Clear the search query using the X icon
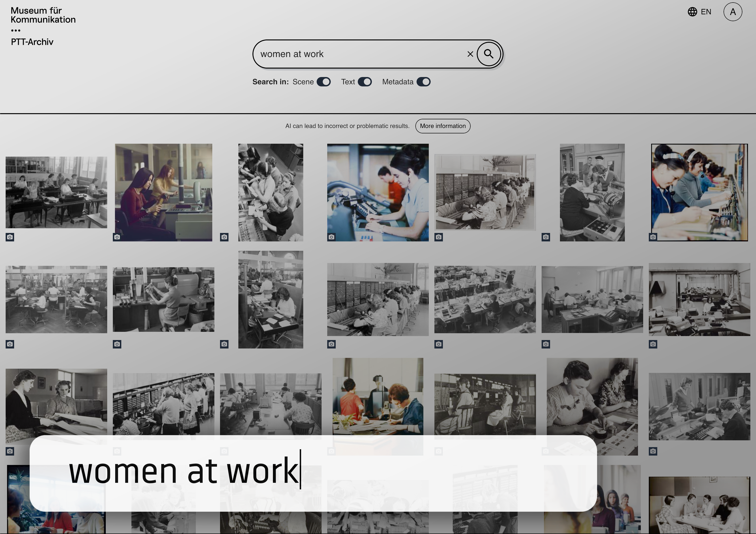 470,54
